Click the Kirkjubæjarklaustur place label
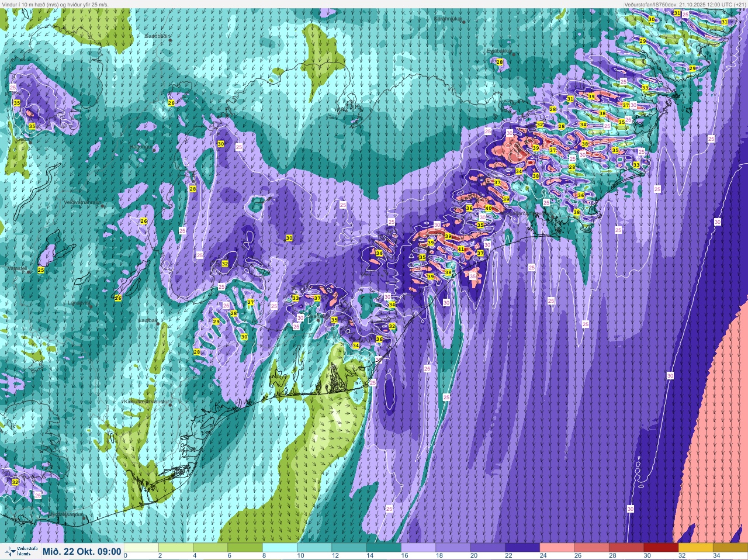Viewport: 748px width, 560px height. tap(146, 402)
